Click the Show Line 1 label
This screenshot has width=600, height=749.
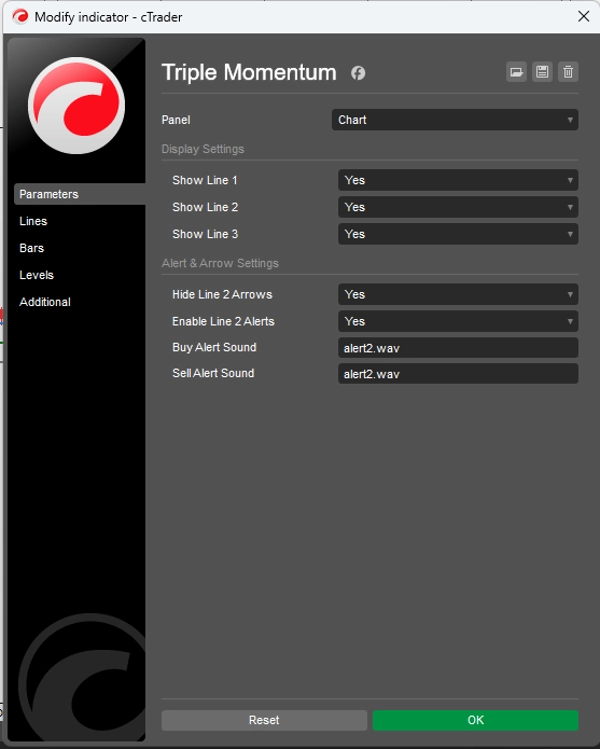tap(205, 180)
